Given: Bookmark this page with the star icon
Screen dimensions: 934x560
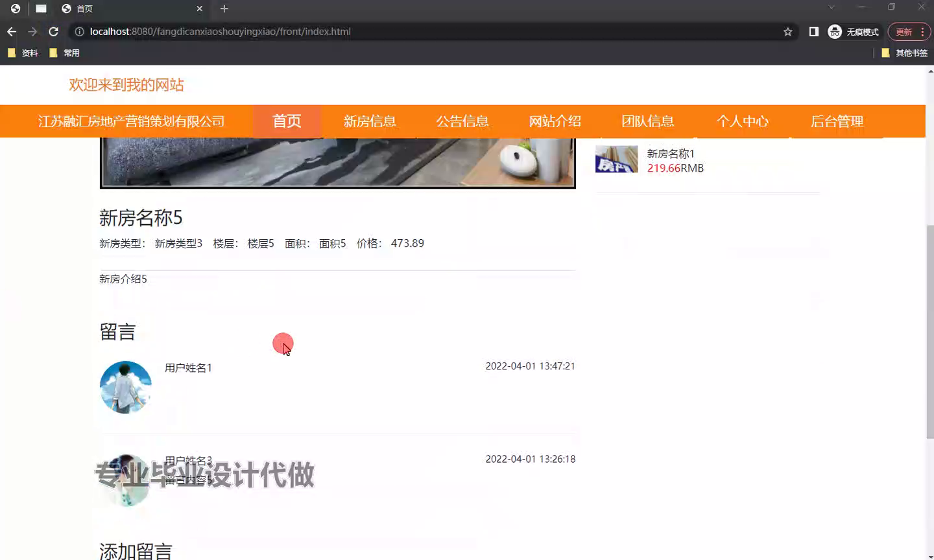Looking at the screenshot, I should coord(787,32).
